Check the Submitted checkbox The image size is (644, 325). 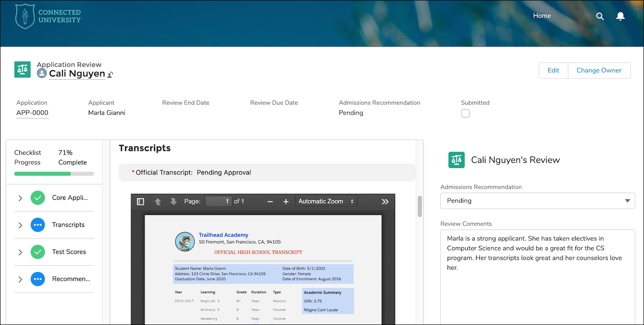pyautogui.click(x=465, y=113)
